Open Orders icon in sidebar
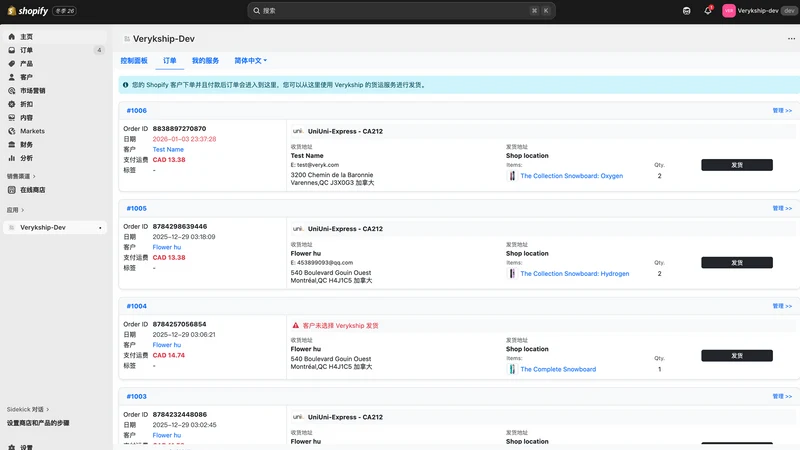Image resolution: width=800 pixels, height=450 pixels. coord(12,50)
